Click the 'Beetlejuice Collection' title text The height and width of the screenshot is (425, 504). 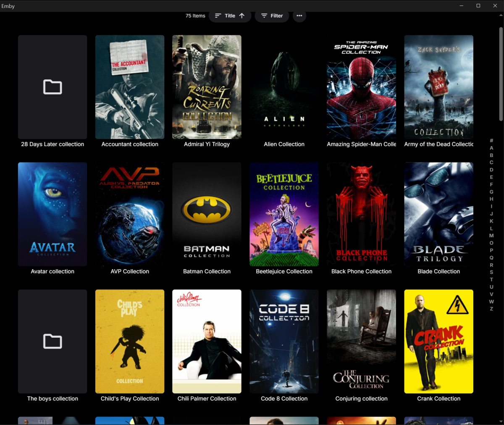pyautogui.click(x=284, y=271)
